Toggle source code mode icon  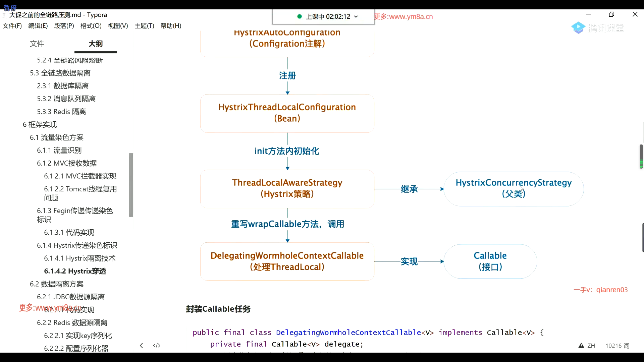(157, 346)
